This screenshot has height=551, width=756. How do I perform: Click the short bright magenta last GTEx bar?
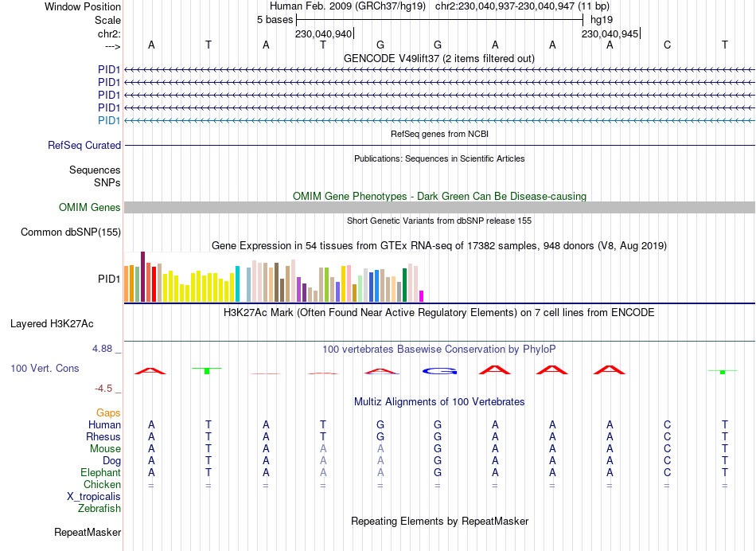coord(422,296)
